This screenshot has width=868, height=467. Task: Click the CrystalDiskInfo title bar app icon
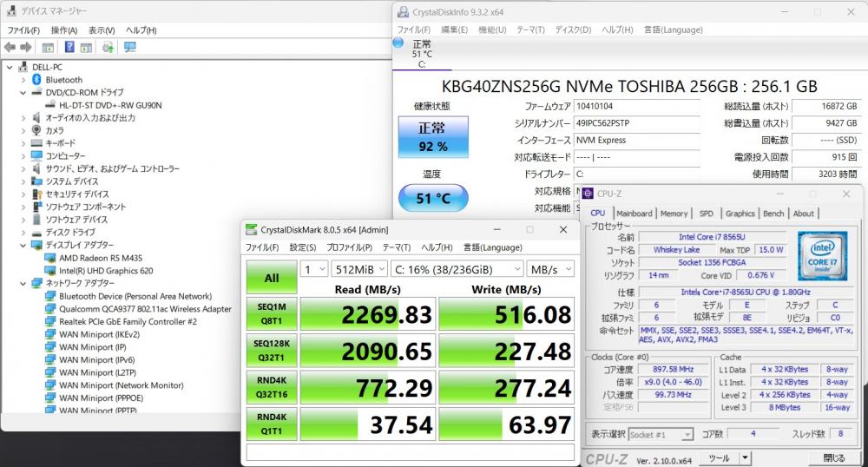(404, 11)
